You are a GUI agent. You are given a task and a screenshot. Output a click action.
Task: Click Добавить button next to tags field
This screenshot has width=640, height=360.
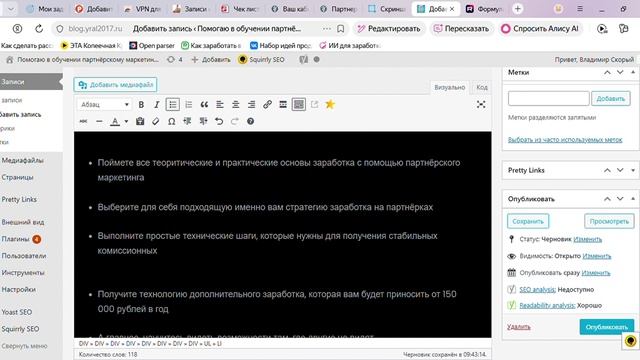click(x=611, y=98)
